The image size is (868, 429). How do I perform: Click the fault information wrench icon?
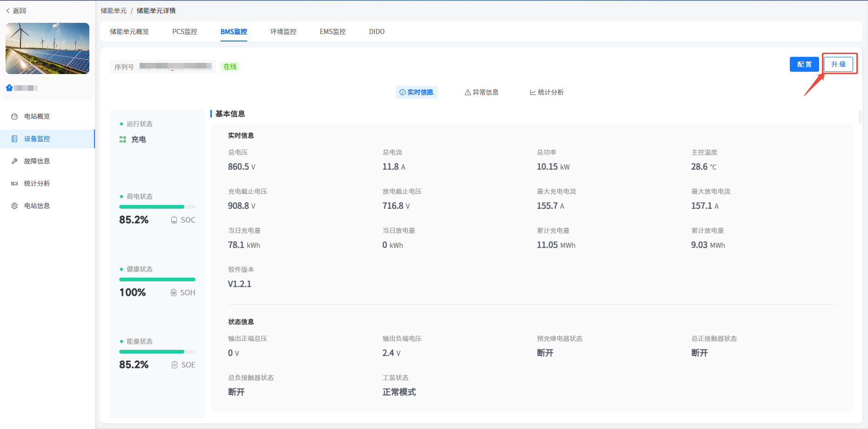14,161
